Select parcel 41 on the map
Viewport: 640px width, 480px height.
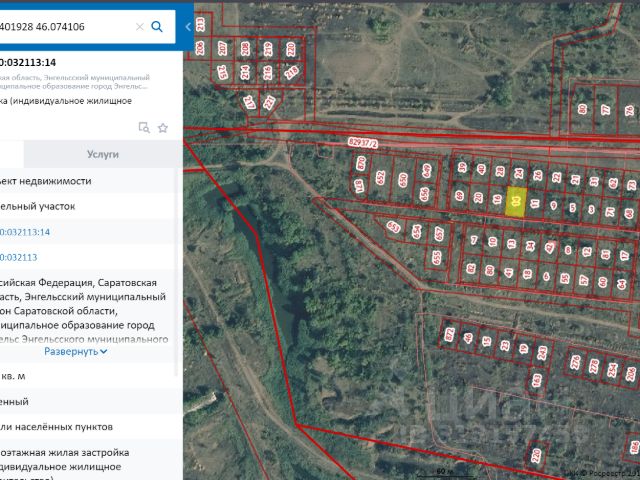click(x=509, y=272)
